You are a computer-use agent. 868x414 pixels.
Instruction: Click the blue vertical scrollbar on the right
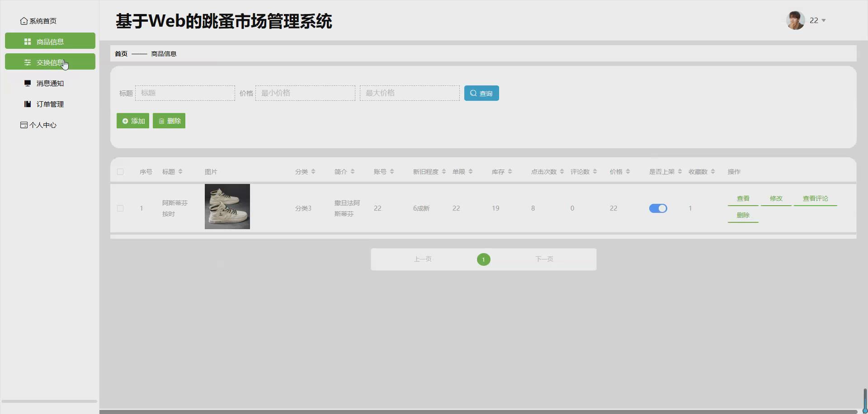(x=864, y=400)
